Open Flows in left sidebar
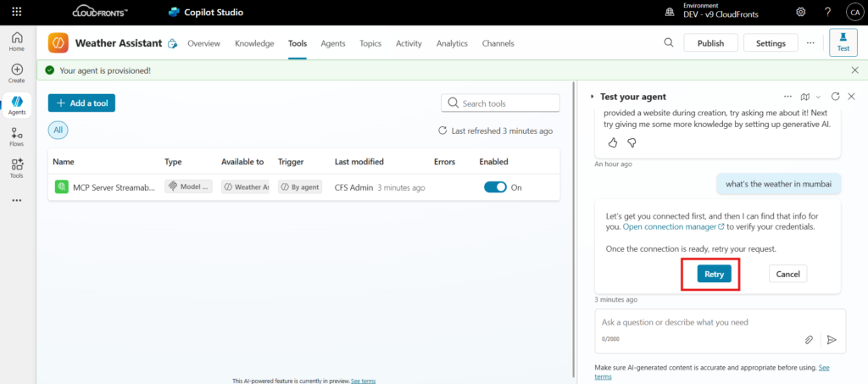 pyautogui.click(x=17, y=136)
